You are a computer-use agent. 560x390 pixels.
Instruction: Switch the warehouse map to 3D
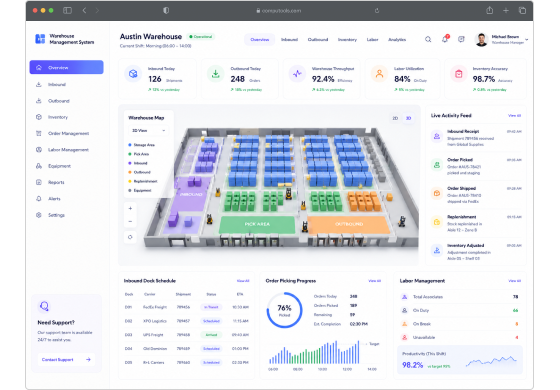(x=408, y=118)
